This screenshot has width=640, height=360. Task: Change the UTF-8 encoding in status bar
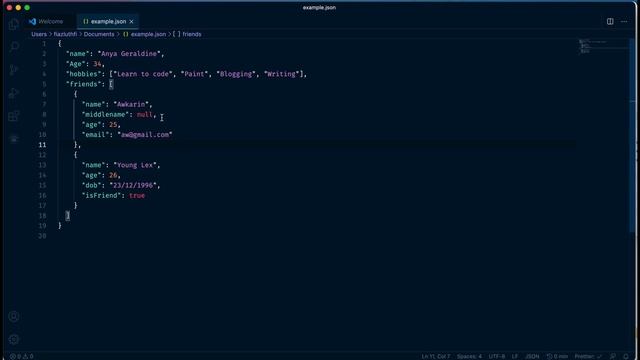pos(497,356)
